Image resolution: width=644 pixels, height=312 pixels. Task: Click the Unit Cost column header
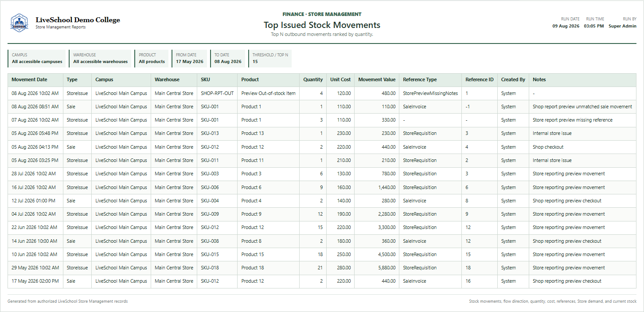[x=340, y=80]
